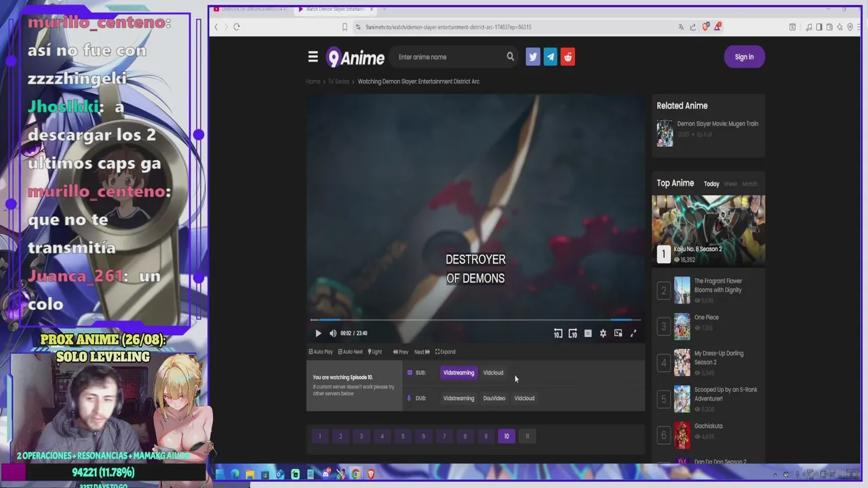Viewport: 868px width, 488px height.
Task: Open the browser sidebar panel icon
Action: [819, 27]
